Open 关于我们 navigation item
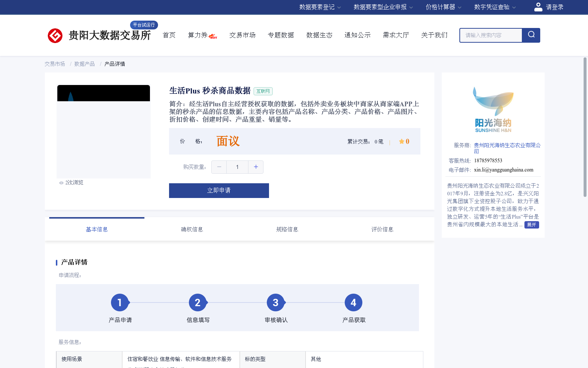 [434, 35]
